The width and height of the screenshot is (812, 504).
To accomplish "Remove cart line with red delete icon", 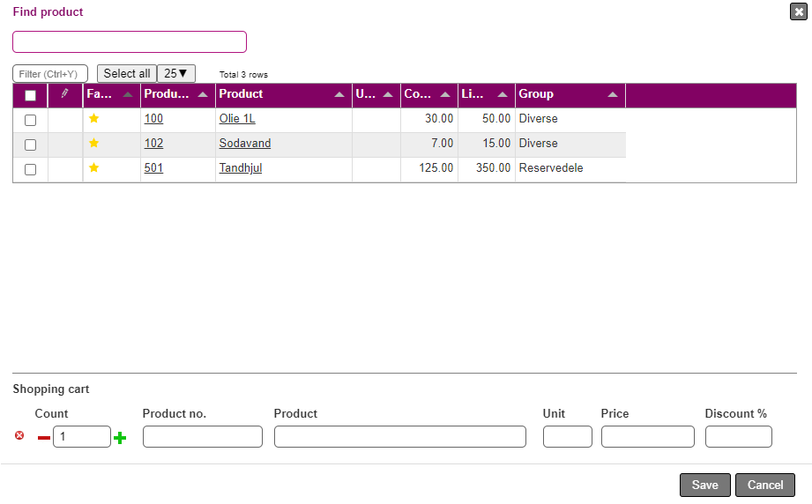I will 19,435.
